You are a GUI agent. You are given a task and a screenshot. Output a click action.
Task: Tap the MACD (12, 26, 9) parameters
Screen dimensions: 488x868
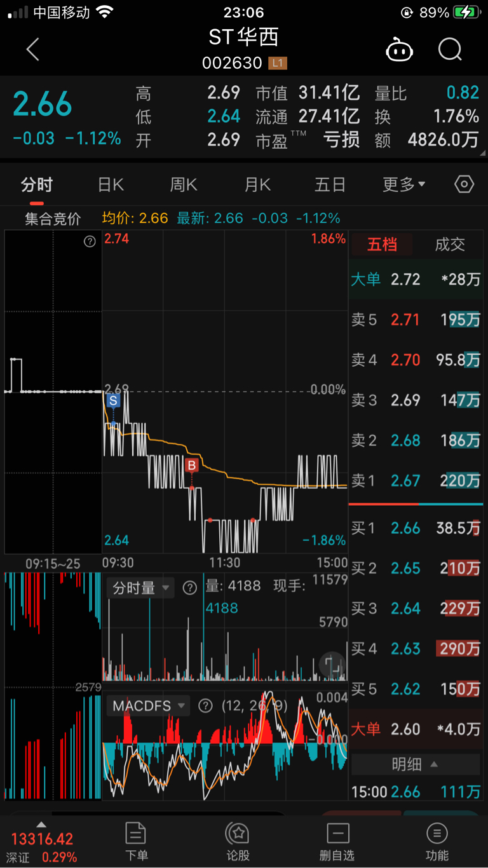tap(255, 705)
